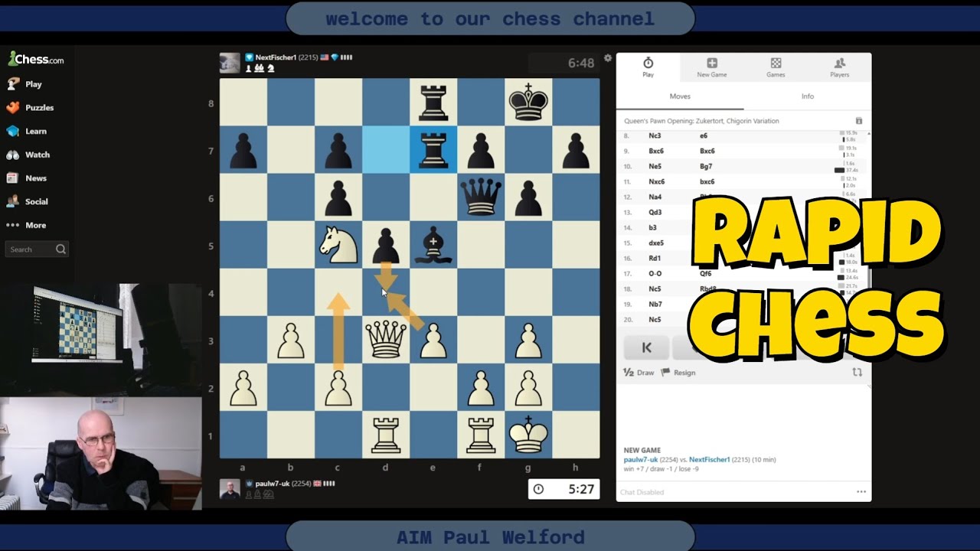Flip the board icon
The height and width of the screenshot is (551, 980).
pyautogui.click(x=857, y=373)
